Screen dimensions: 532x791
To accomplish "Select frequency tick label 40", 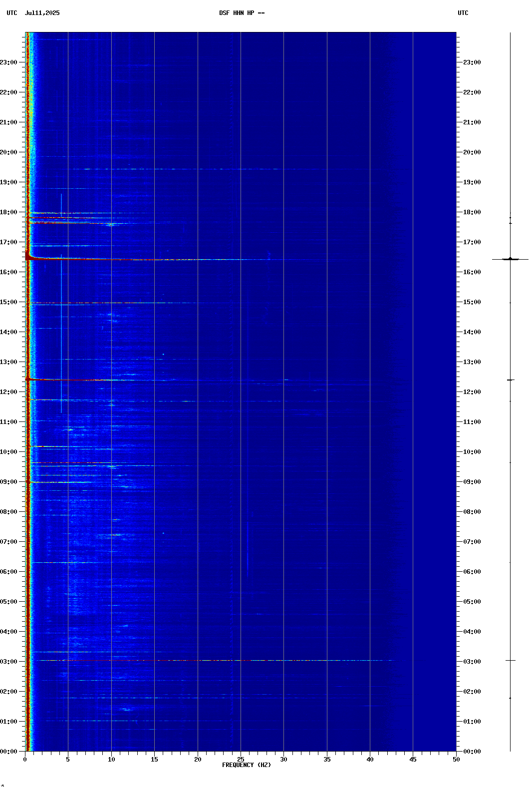I will pyautogui.click(x=370, y=760).
